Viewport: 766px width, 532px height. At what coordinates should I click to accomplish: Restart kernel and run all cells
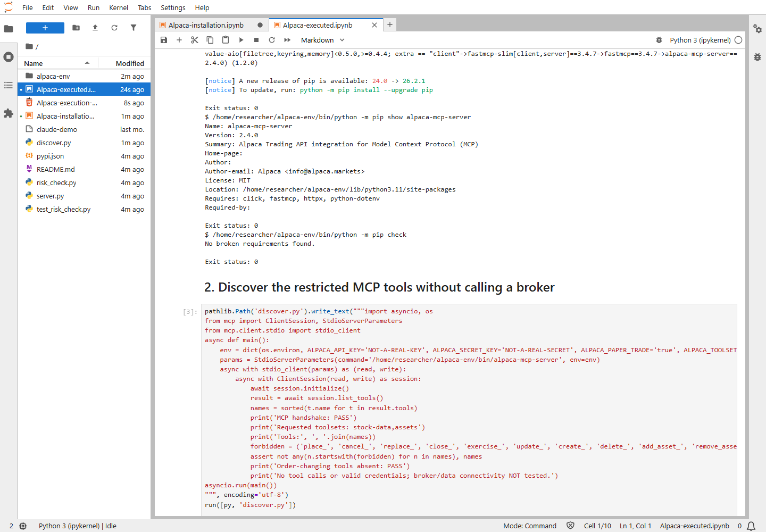point(287,40)
